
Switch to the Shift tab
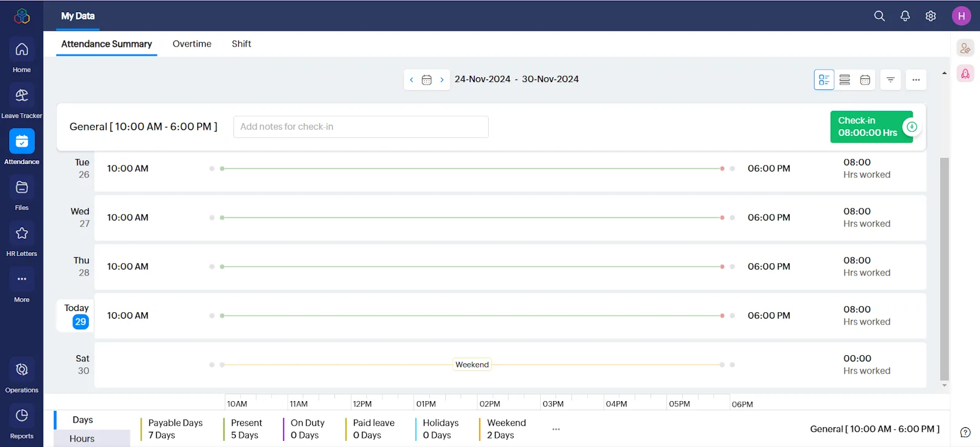[241, 44]
